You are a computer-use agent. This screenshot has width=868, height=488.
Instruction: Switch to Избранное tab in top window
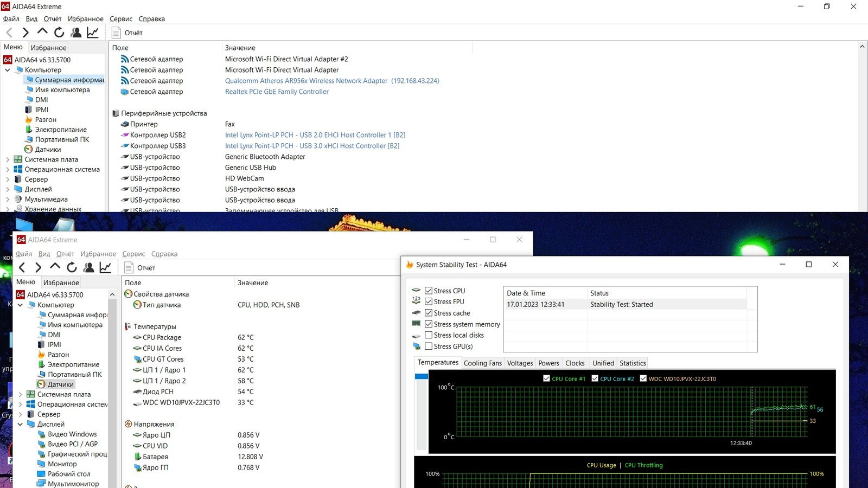pos(48,48)
